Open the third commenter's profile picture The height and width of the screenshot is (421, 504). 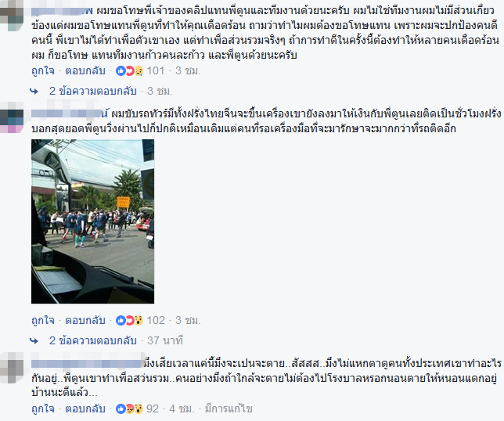[x=12, y=368]
